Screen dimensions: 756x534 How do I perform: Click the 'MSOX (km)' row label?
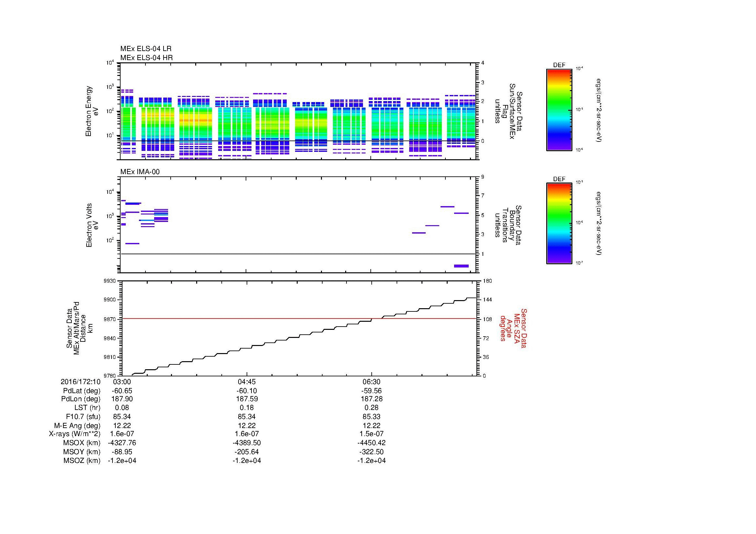(81, 443)
